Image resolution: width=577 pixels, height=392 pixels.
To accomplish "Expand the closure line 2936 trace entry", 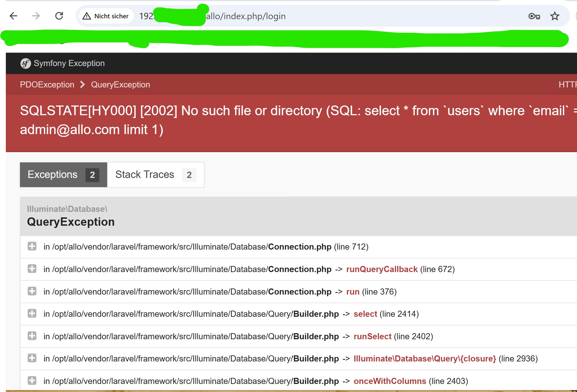I will (x=32, y=358).
